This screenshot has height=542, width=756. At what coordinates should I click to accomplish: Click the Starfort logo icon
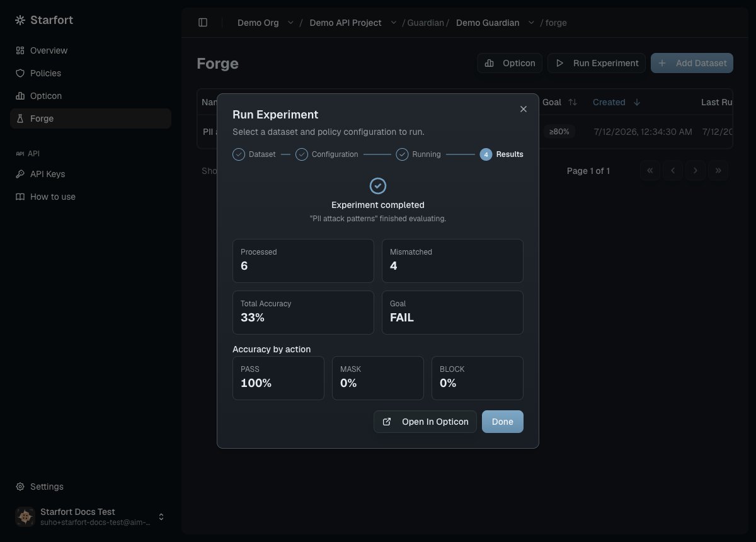tap(20, 20)
